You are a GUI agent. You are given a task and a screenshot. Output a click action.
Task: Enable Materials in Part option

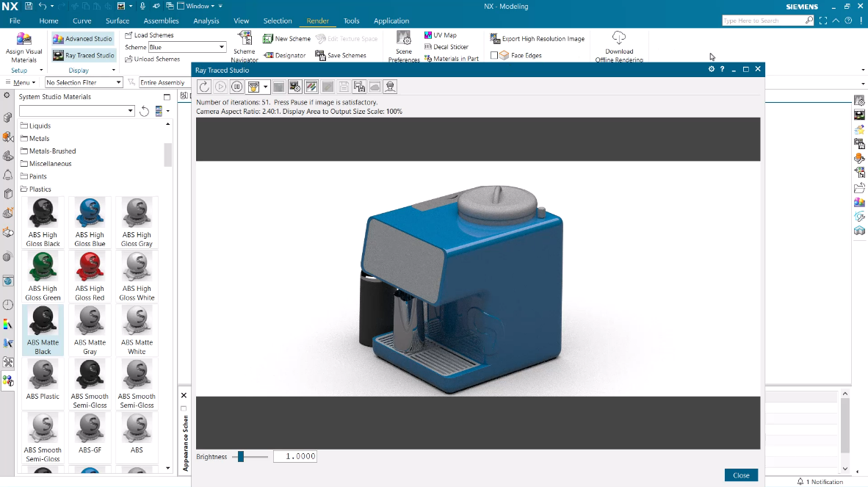452,57
